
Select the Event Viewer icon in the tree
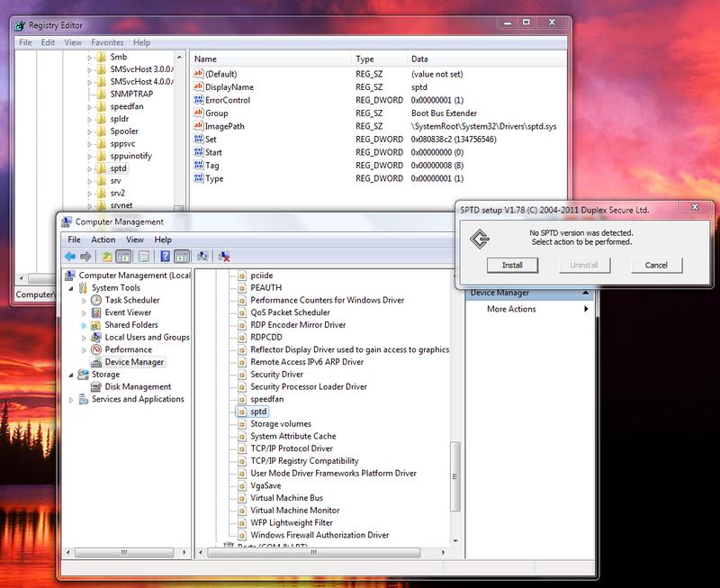pyautogui.click(x=96, y=312)
